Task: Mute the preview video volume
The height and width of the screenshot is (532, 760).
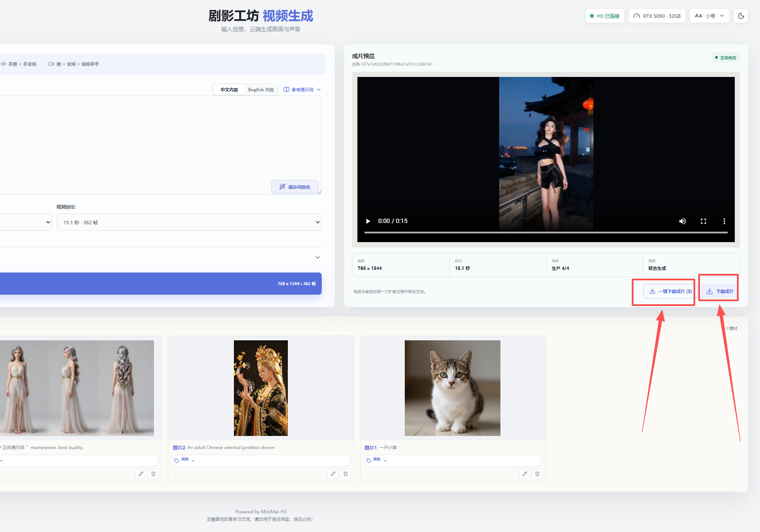Action: (683, 221)
